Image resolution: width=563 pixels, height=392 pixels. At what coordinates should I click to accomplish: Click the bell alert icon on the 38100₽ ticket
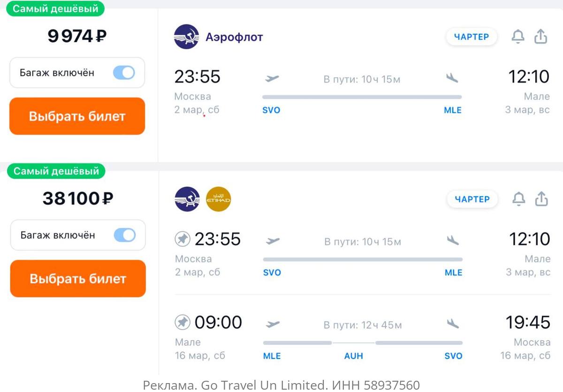pos(518,199)
